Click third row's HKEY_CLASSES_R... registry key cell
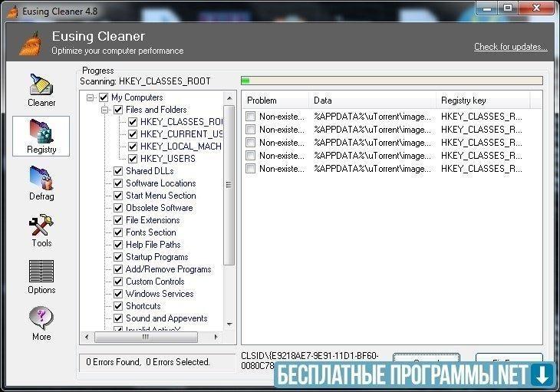This screenshot has height=392, width=560. coord(482,143)
